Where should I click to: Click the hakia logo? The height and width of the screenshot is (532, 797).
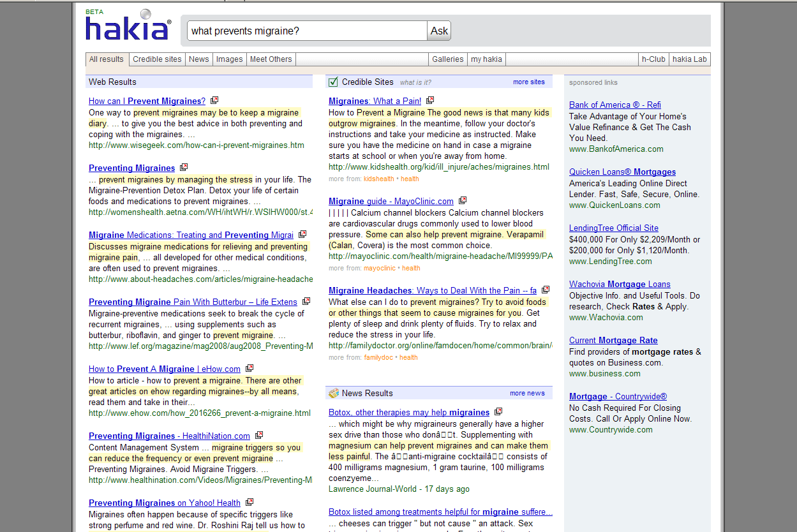[x=128, y=27]
